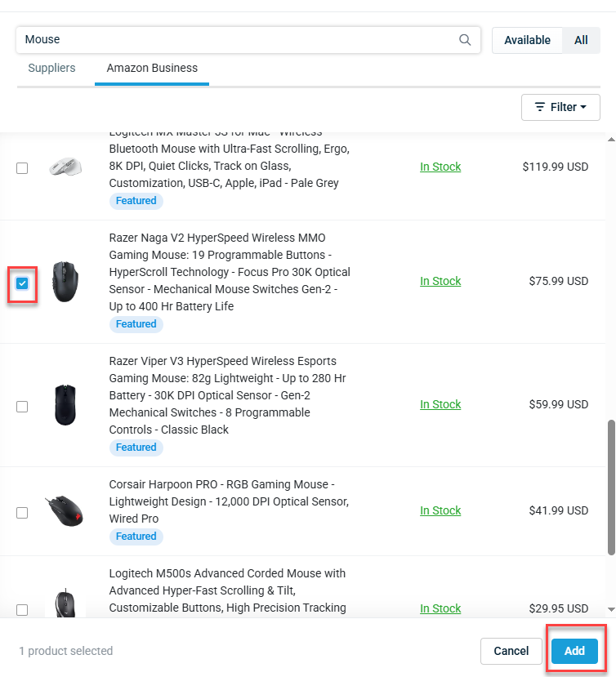This screenshot has height=677, width=616.
Task: Check the Razer Viper V3 checkbox
Action: click(22, 407)
